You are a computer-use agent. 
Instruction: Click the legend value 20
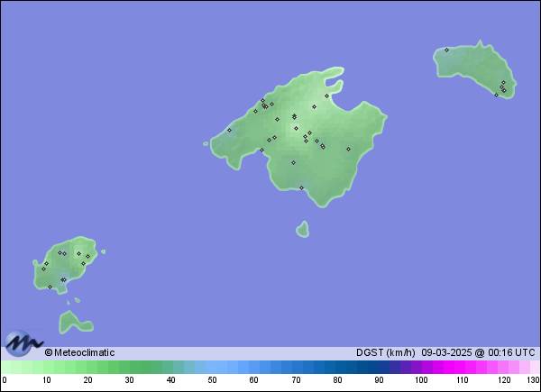pyautogui.click(x=88, y=380)
